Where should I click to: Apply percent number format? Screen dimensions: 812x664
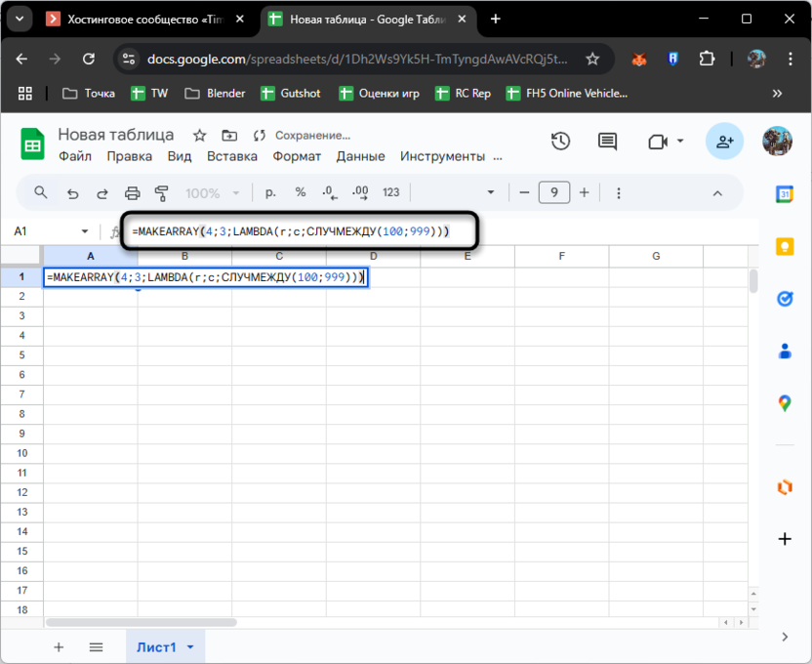click(301, 192)
